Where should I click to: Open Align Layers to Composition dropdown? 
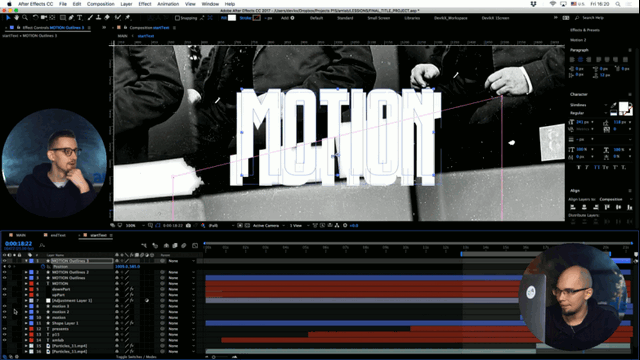(x=616, y=199)
